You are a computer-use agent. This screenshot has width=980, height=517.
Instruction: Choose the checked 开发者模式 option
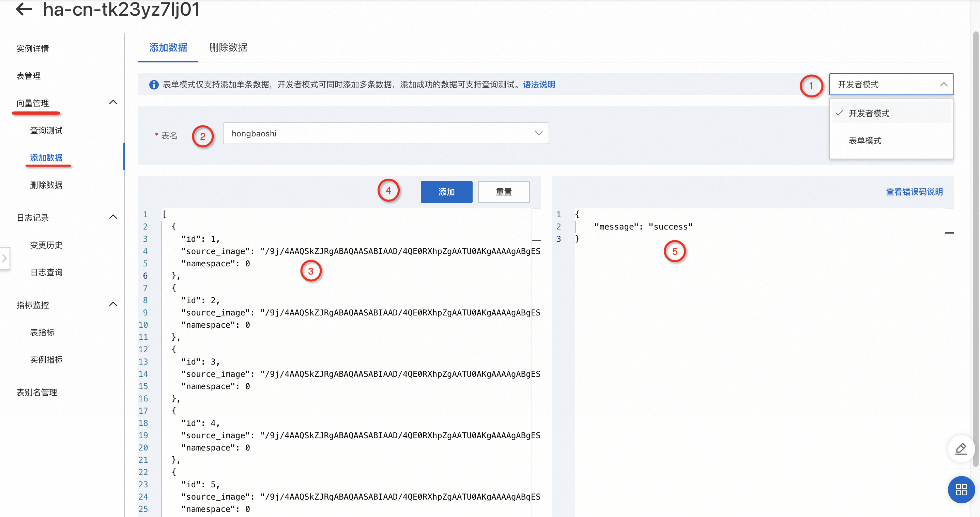869,114
